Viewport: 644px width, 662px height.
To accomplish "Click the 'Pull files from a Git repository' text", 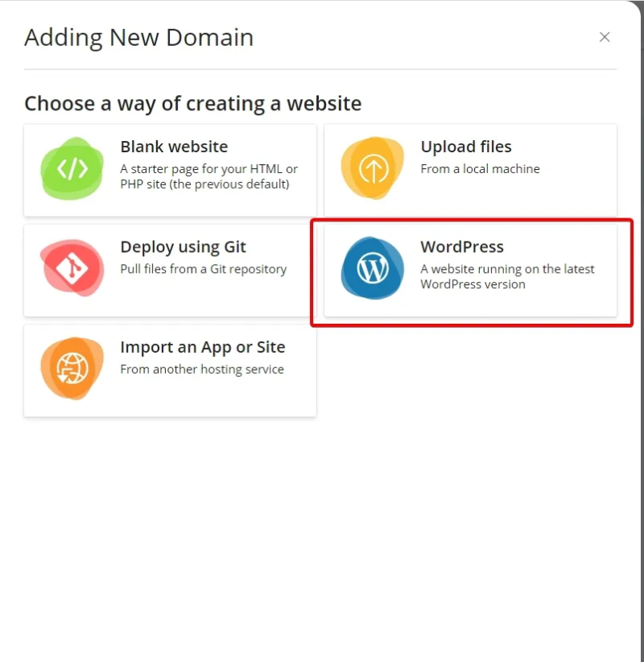I will (204, 269).
